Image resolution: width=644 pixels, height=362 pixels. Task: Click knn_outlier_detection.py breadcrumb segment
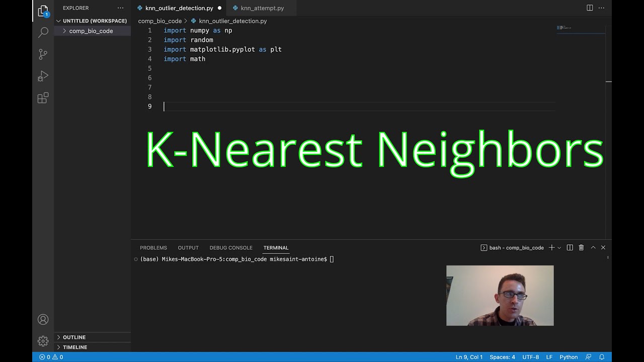pyautogui.click(x=233, y=21)
